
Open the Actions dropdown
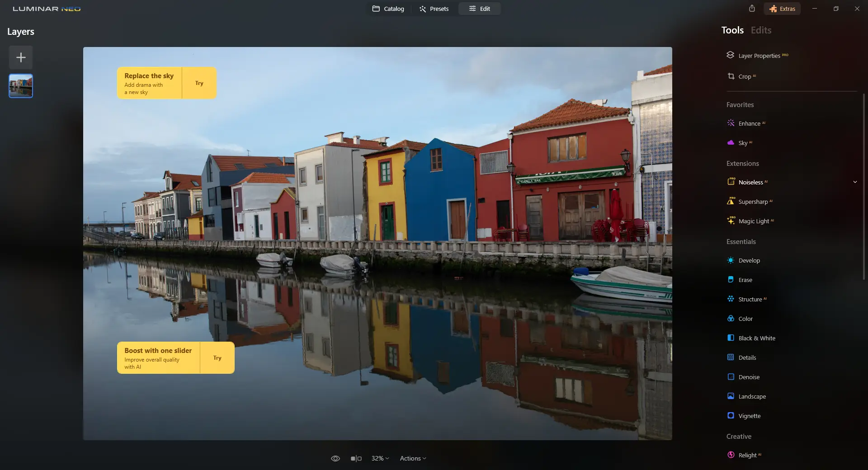(x=413, y=458)
